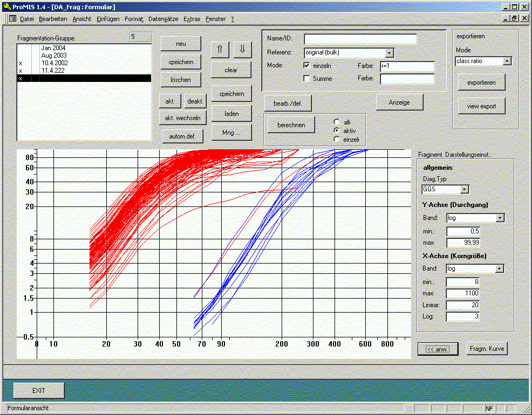Click the ProMIS key icon in title bar
Screen dimensions: 532x415
coord(7,7)
